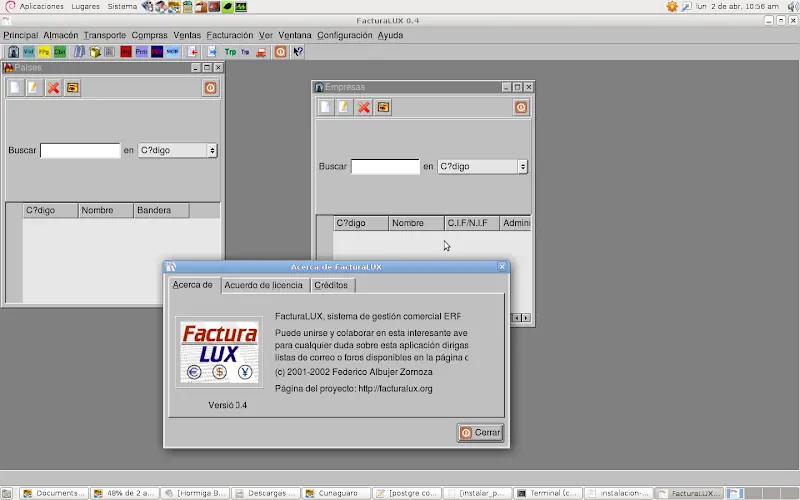Click the purple 'Prm' toolbar icon

click(141, 52)
